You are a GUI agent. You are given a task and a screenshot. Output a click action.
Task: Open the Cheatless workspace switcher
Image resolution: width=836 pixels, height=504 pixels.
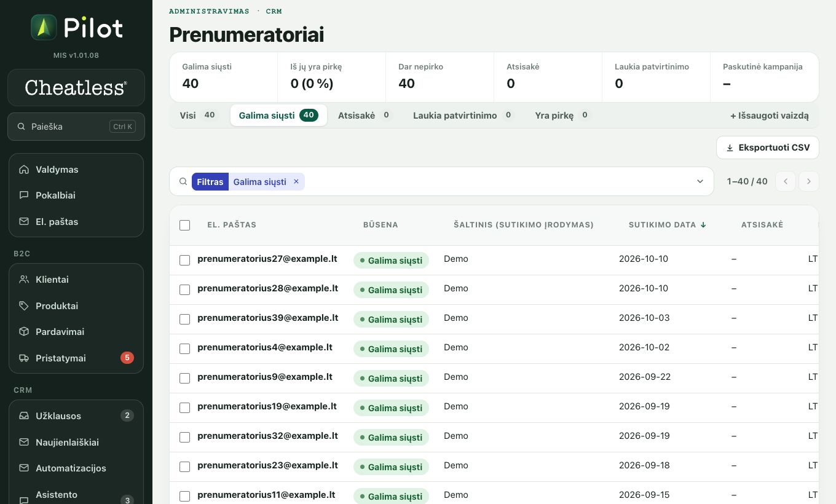point(76,87)
